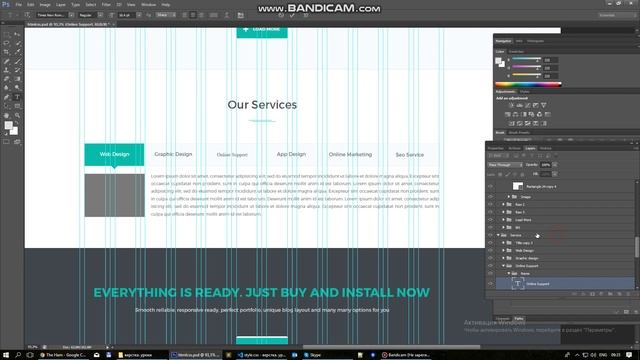This screenshot has height=360, width=640.
Task: Hide the Load More group
Action: coord(490,220)
